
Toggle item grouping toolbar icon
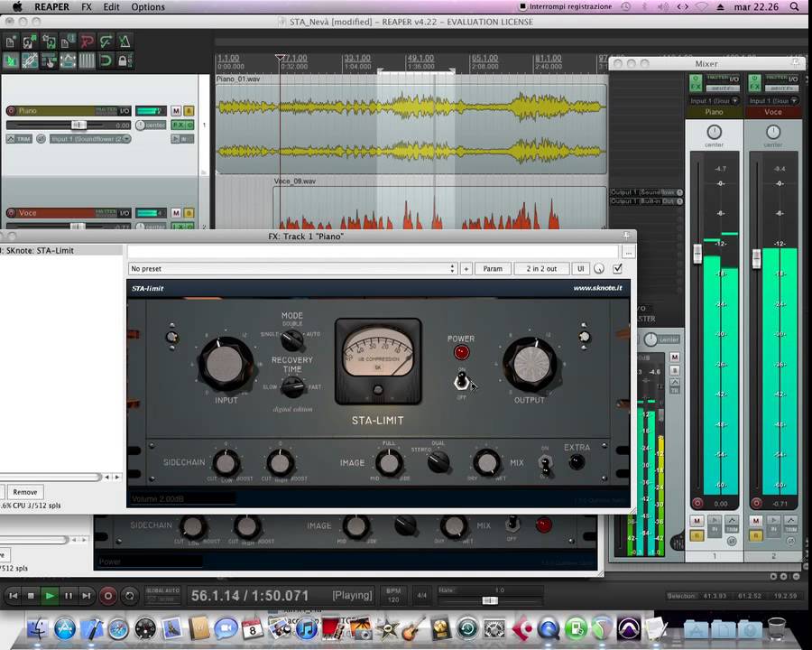(30, 60)
